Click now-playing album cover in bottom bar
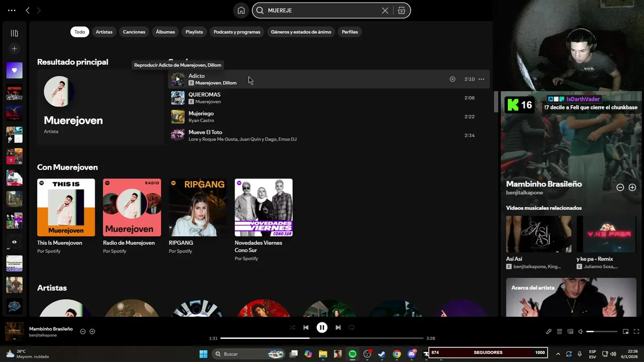Screen dimensions: 644x362 click(x=15, y=331)
